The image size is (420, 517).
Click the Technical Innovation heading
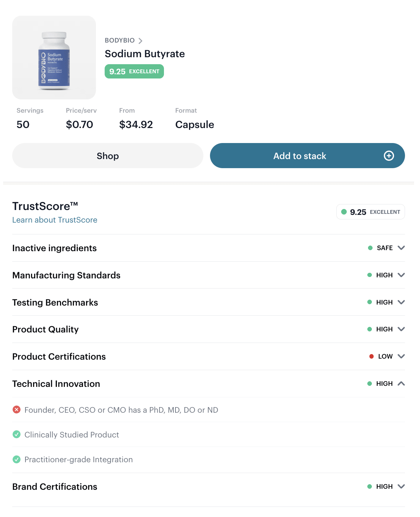pyautogui.click(x=56, y=384)
